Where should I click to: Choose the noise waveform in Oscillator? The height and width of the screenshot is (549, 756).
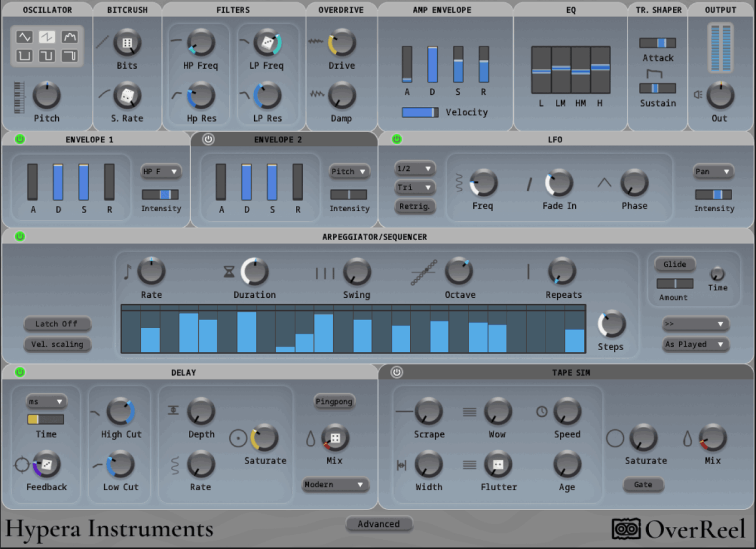[69, 37]
